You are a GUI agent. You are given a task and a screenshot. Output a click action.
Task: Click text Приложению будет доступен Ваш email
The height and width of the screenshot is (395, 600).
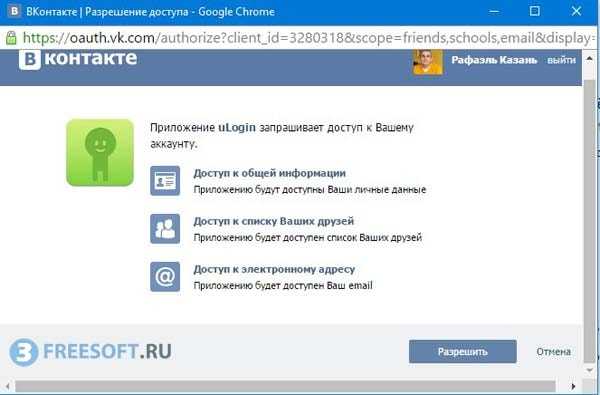click(x=283, y=286)
